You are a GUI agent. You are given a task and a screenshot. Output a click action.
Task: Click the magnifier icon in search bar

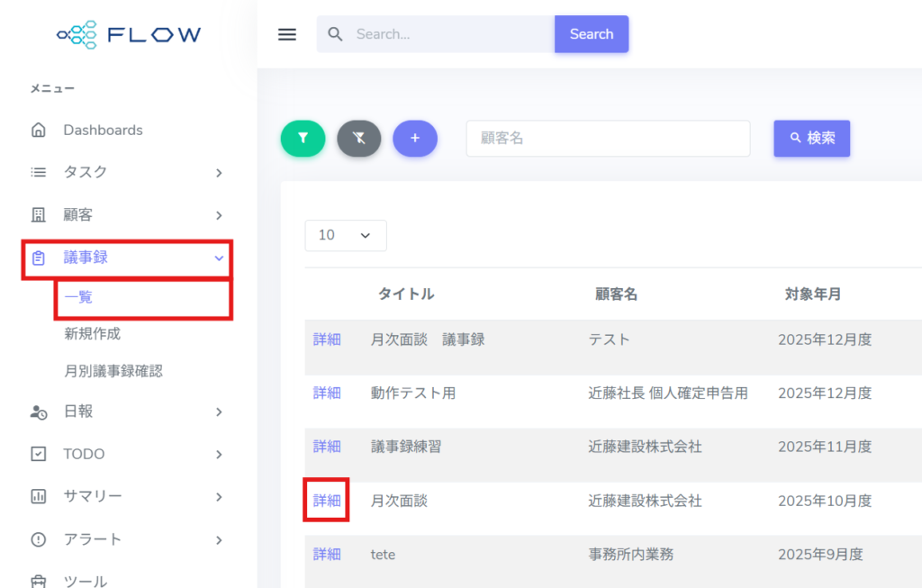335,34
